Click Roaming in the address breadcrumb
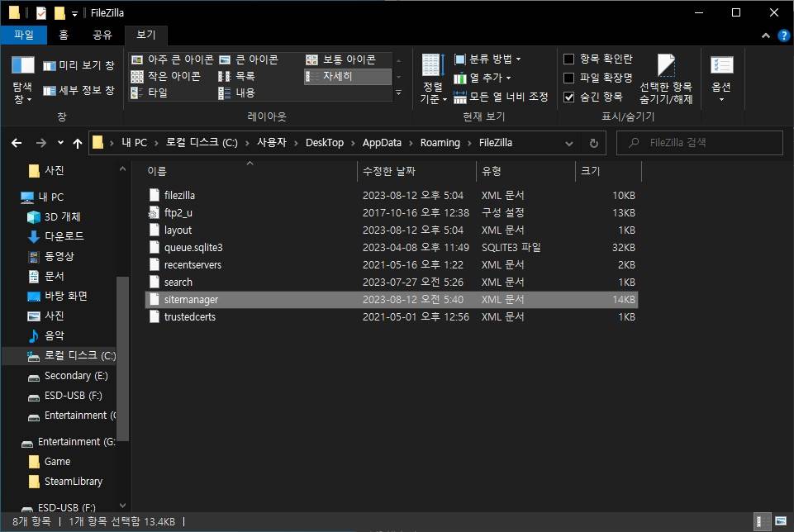 440,143
